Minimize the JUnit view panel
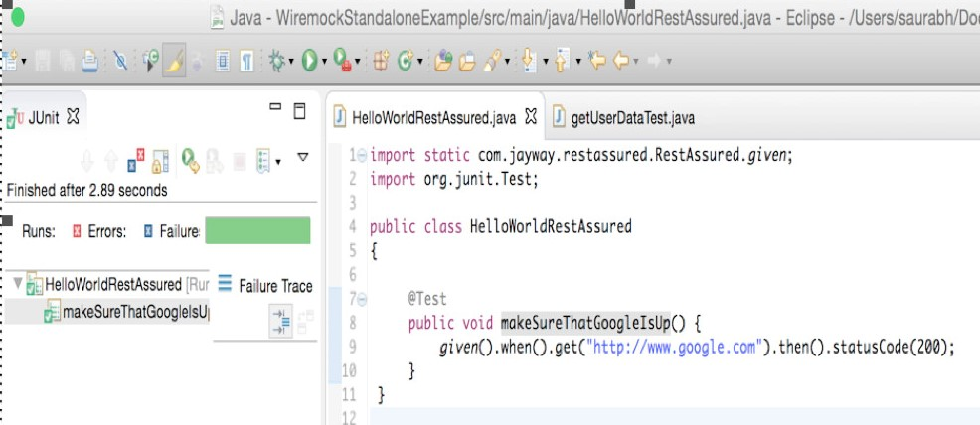 [275, 106]
